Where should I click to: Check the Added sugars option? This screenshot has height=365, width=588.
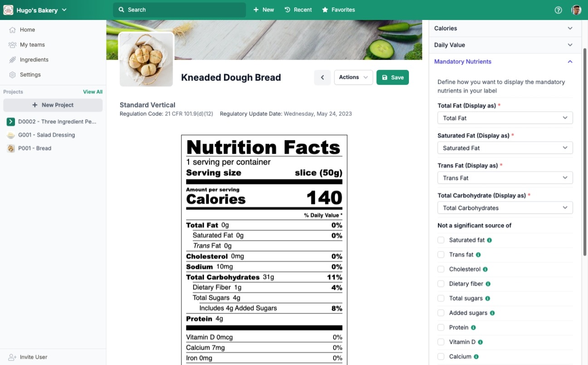[441, 312]
